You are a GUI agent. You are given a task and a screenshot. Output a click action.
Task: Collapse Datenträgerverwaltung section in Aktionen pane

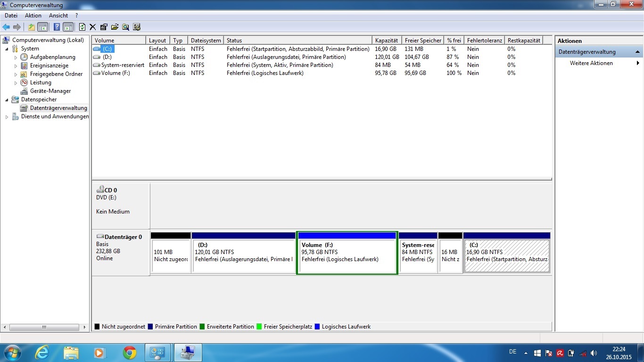coord(637,52)
